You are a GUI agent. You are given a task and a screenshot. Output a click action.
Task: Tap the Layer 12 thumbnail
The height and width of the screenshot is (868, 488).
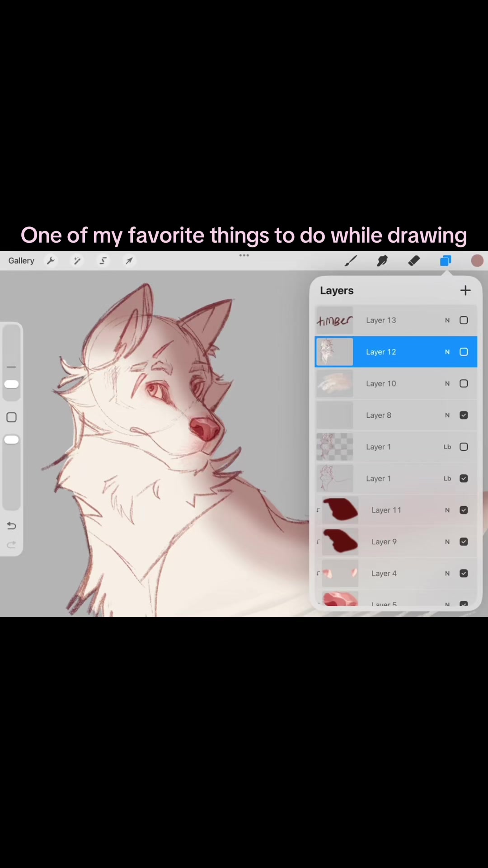[334, 352]
